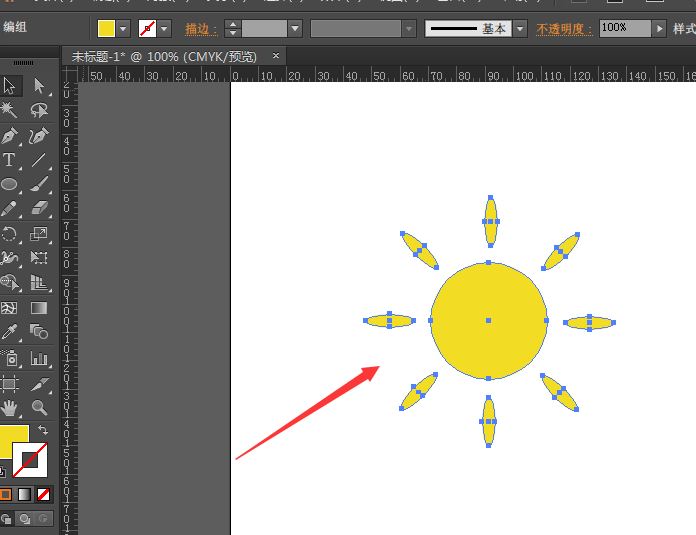The height and width of the screenshot is (535, 696).
Task: Select the Ellipse shape tool
Action: pos(10,185)
